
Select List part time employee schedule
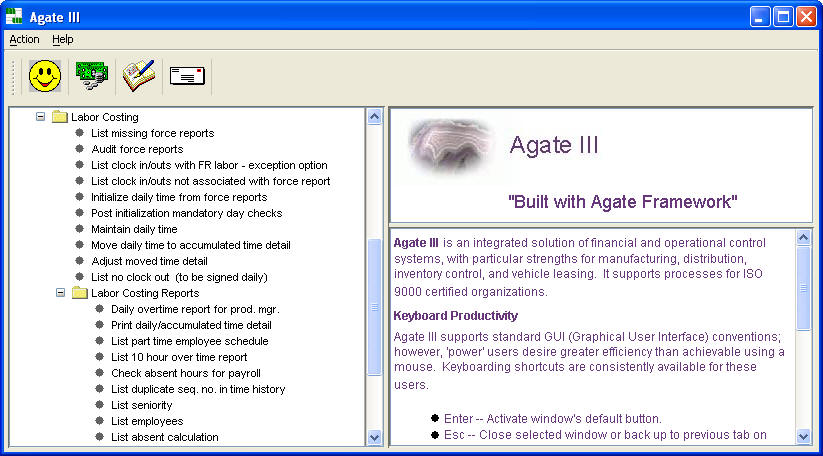point(189,341)
